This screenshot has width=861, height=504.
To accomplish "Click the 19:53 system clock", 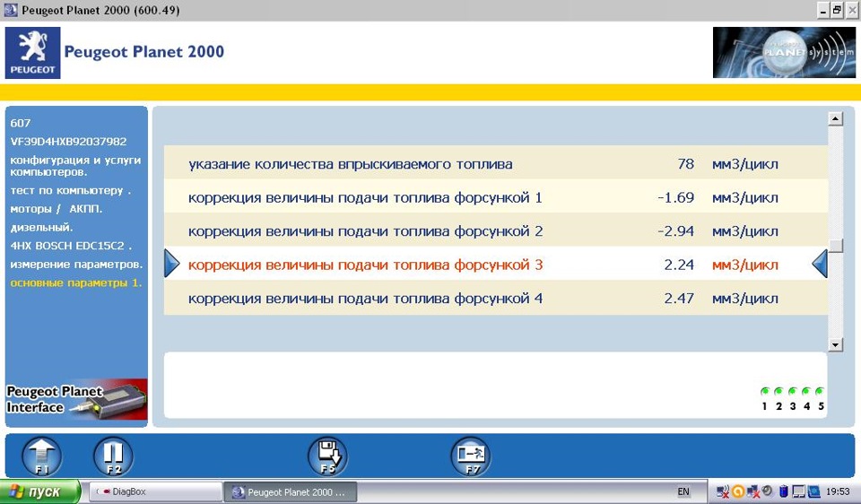I will (838, 491).
